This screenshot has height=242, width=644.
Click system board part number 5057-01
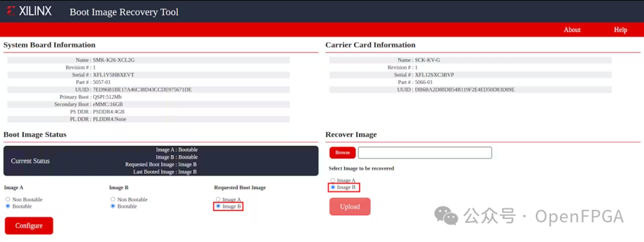click(x=102, y=82)
